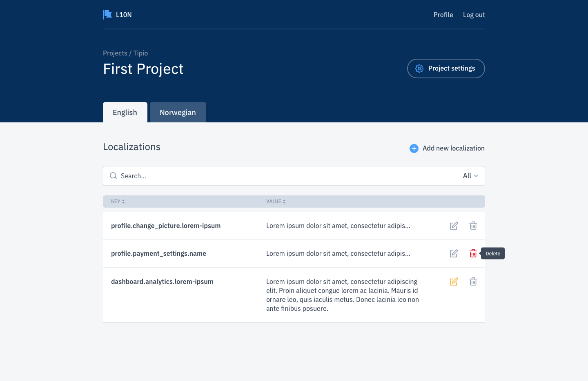Click the L10N flag logo icon
The height and width of the screenshot is (381, 588).
pyautogui.click(x=107, y=14)
